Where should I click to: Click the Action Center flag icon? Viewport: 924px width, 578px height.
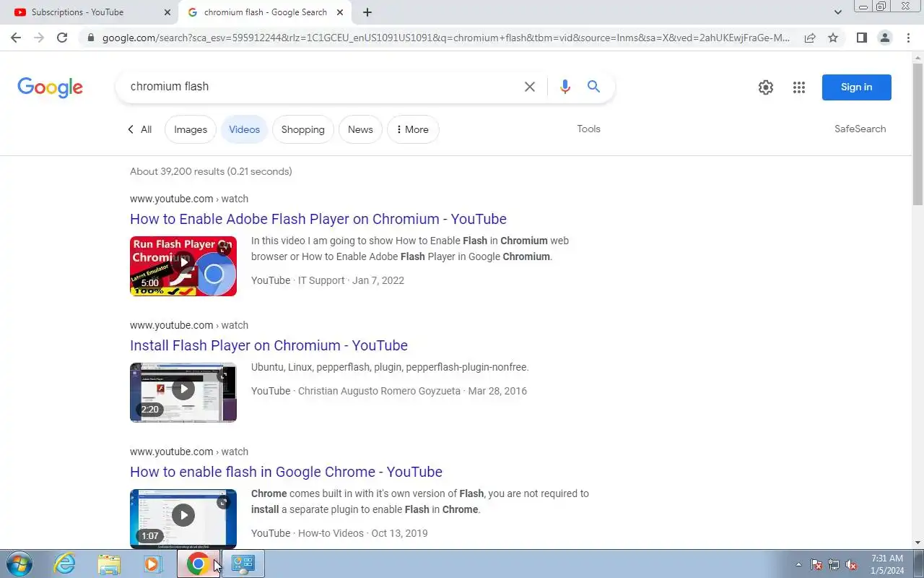pyautogui.click(x=816, y=565)
